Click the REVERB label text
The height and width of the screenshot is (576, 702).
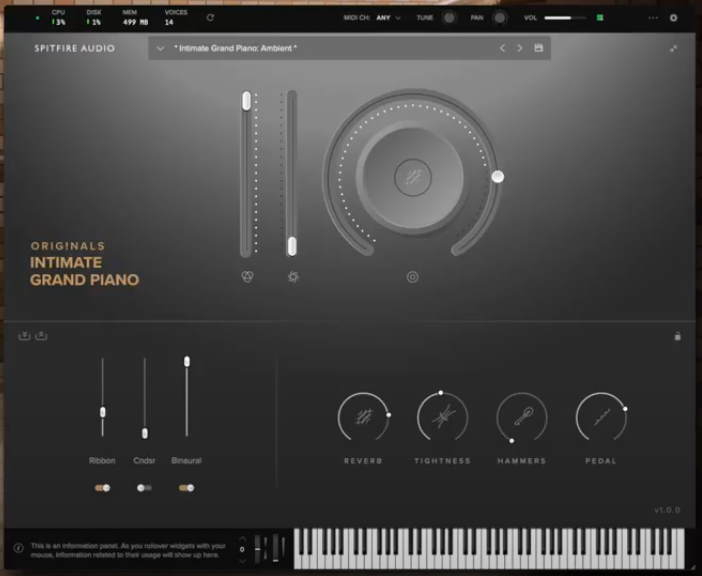point(363,461)
